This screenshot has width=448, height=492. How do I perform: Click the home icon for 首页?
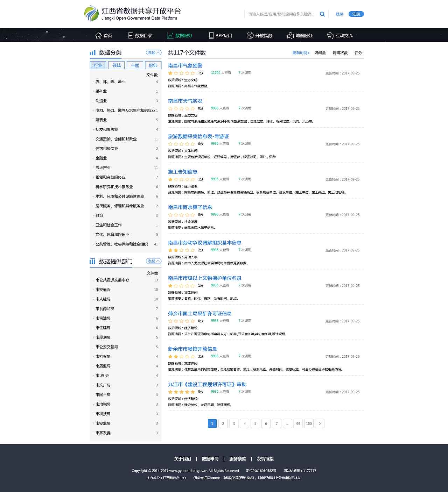coord(99,35)
